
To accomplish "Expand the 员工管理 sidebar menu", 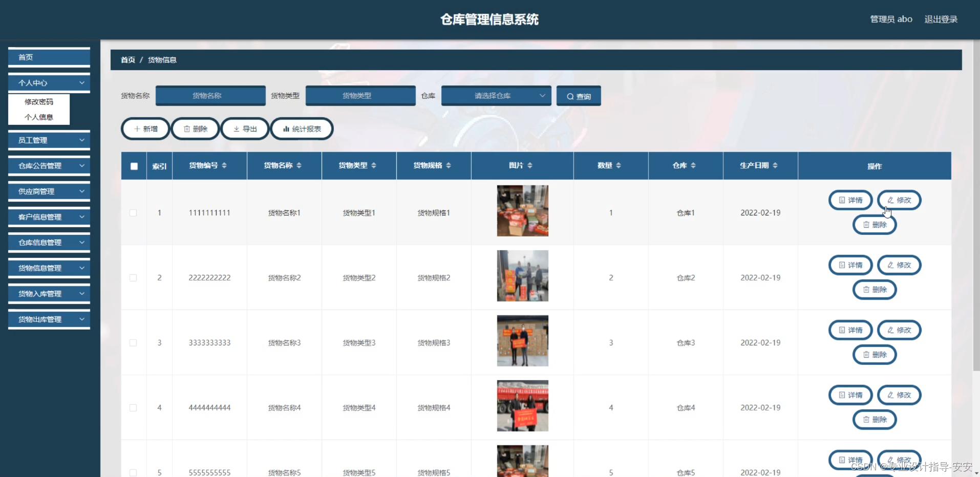I will (x=49, y=140).
